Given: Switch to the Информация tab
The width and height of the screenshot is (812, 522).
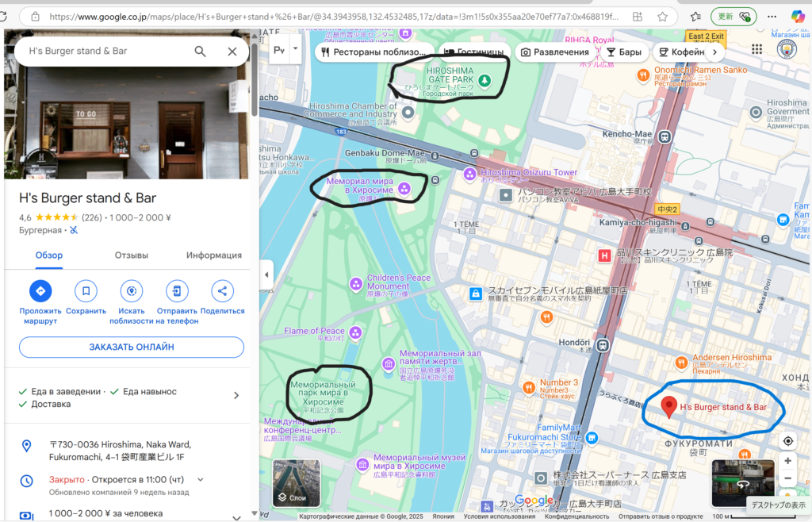Looking at the screenshot, I should 214,255.
